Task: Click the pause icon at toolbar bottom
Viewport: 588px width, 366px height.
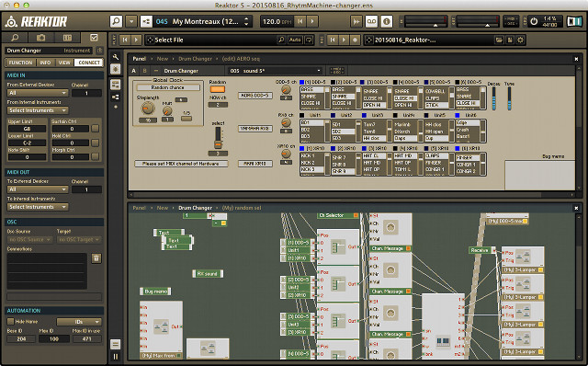Action: (116, 356)
